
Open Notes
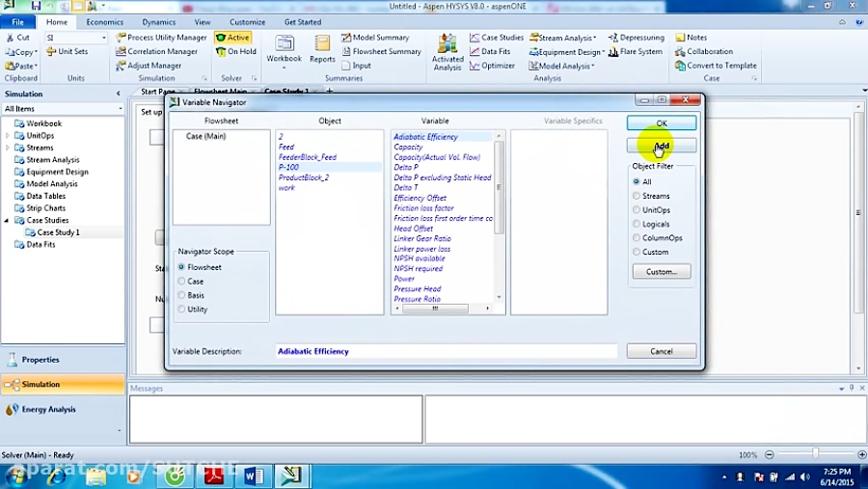[691, 37]
